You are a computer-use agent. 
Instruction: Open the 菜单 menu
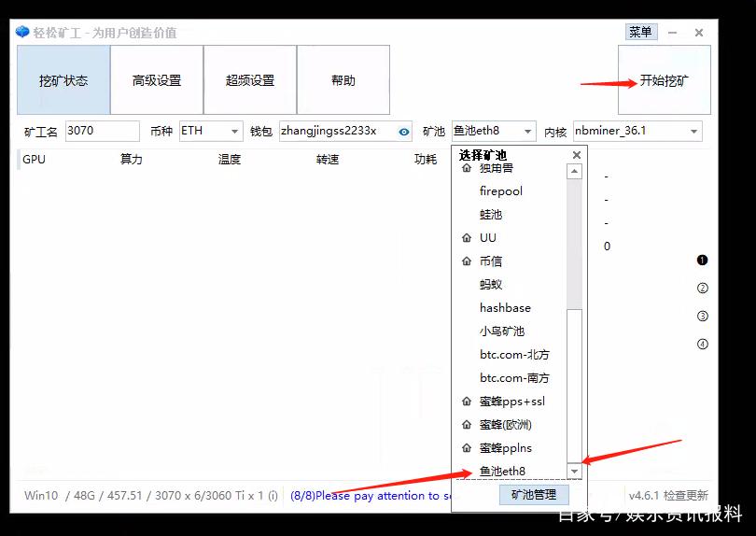coord(641,32)
